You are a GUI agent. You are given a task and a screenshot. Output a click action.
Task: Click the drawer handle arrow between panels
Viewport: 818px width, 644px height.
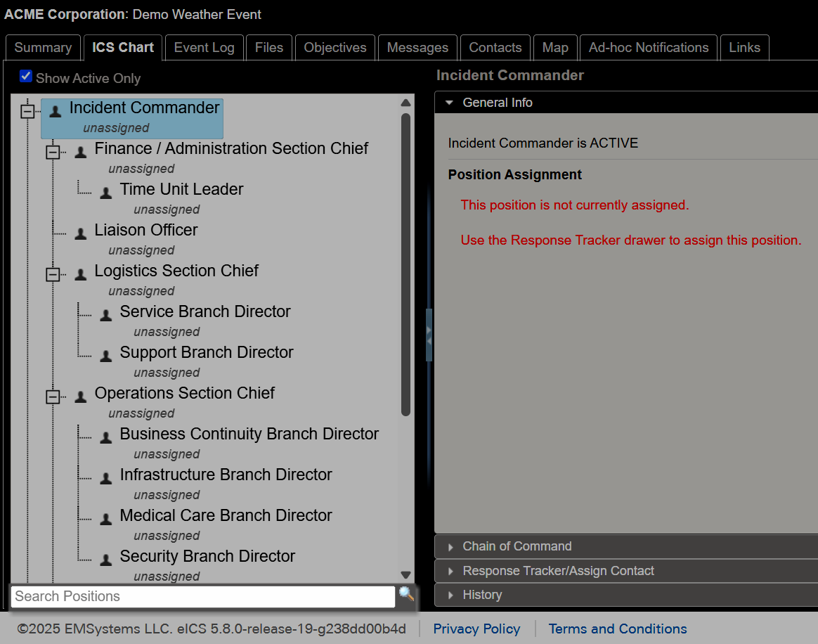coord(429,336)
